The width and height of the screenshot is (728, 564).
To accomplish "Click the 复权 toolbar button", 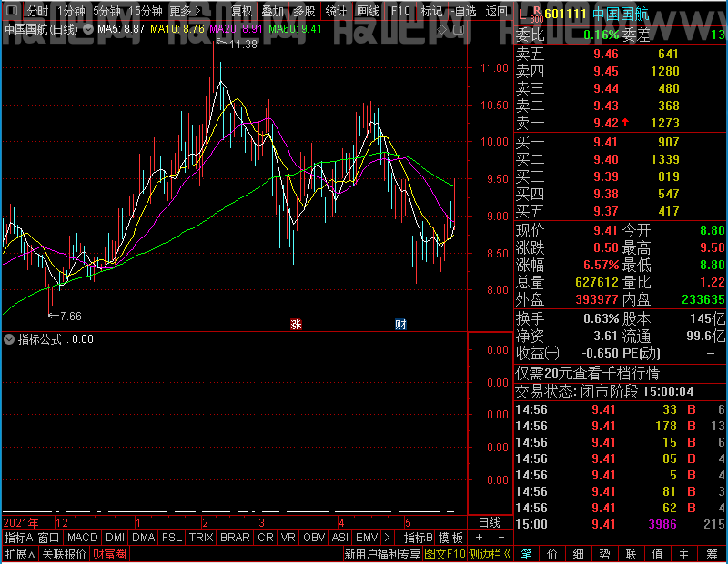I will tap(241, 11).
